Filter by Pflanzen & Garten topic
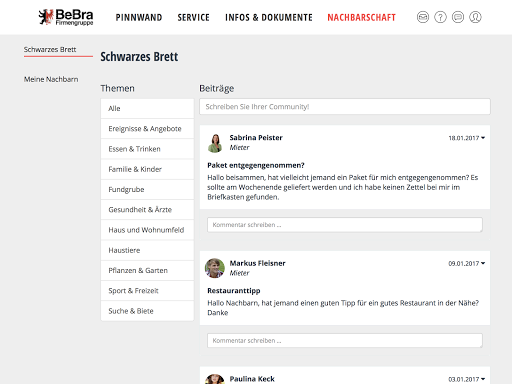This screenshot has width=512, height=384. 147,270
